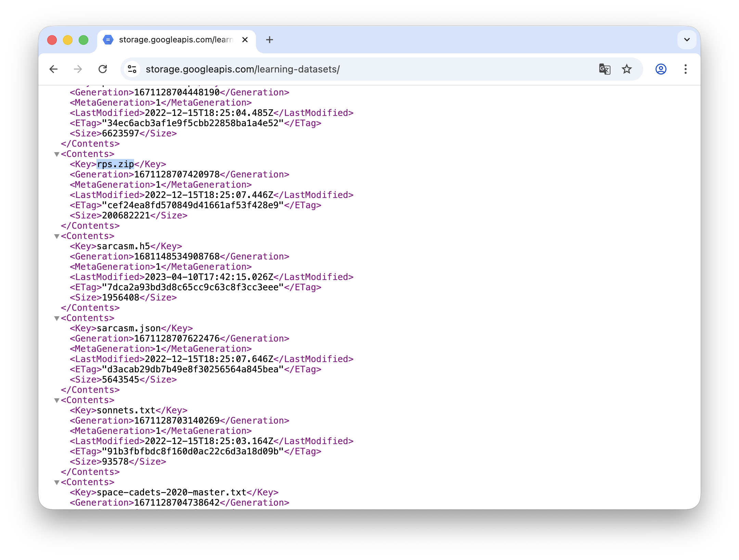Open the tab search chevron at top right
The width and height of the screenshot is (739, 560).
tap(686, 40)
